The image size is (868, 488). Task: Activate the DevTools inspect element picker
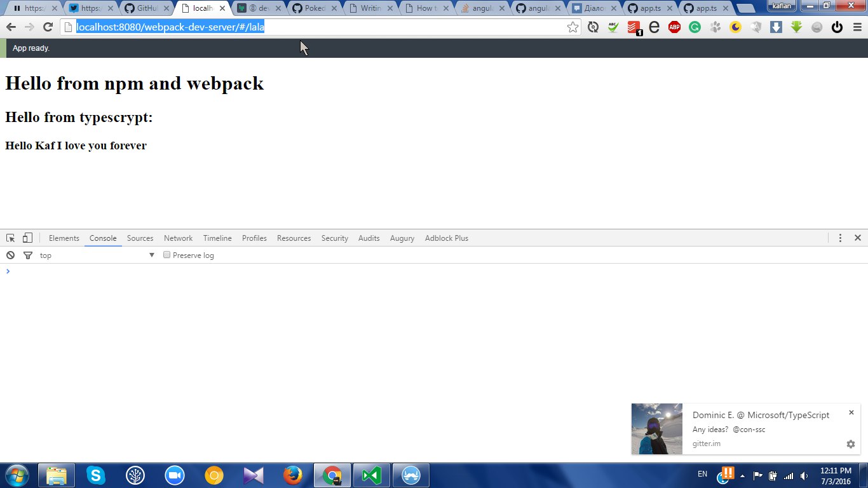click(x=11, y=238)
